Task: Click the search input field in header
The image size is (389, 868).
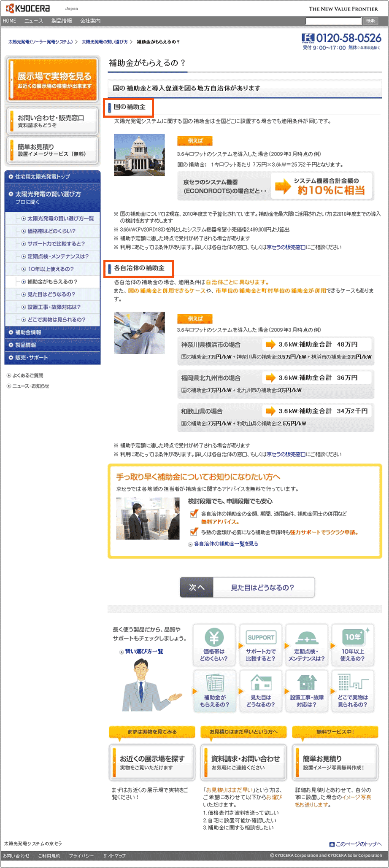Action: click(333, 21)
